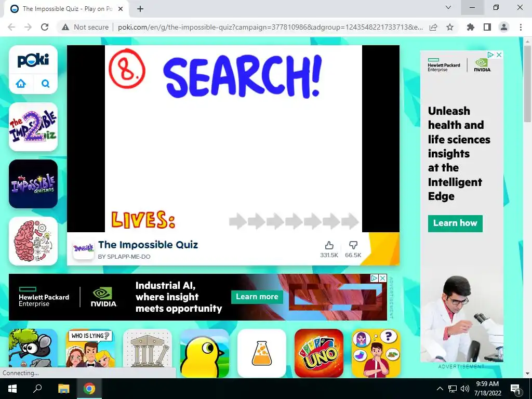Click the Impossible Quiz game title

tap(148, 245)
